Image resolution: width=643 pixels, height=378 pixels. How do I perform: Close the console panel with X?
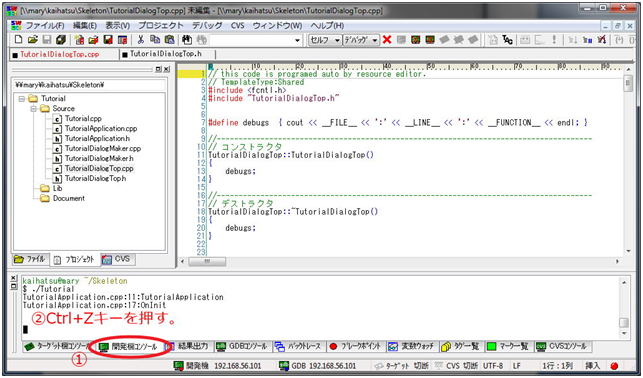[x=14, y=278]
